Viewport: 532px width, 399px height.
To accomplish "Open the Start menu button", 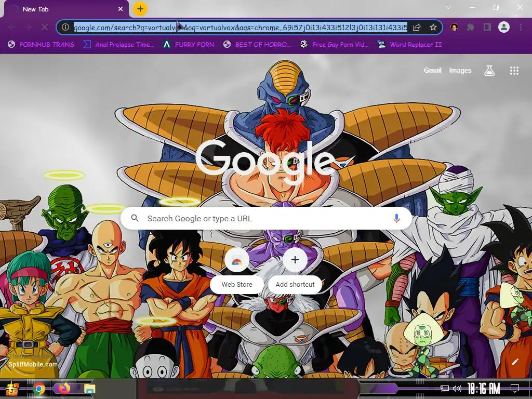I will (12, 389).
